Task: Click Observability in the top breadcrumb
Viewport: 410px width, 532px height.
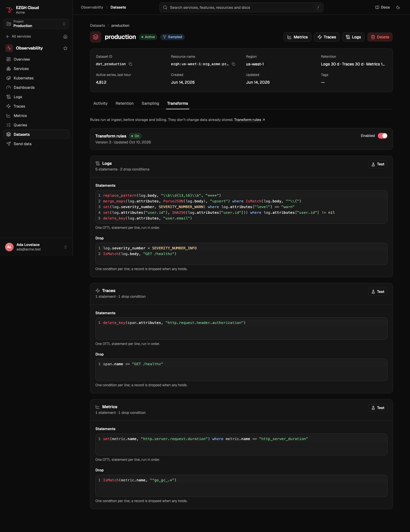Action: [92, 7]
